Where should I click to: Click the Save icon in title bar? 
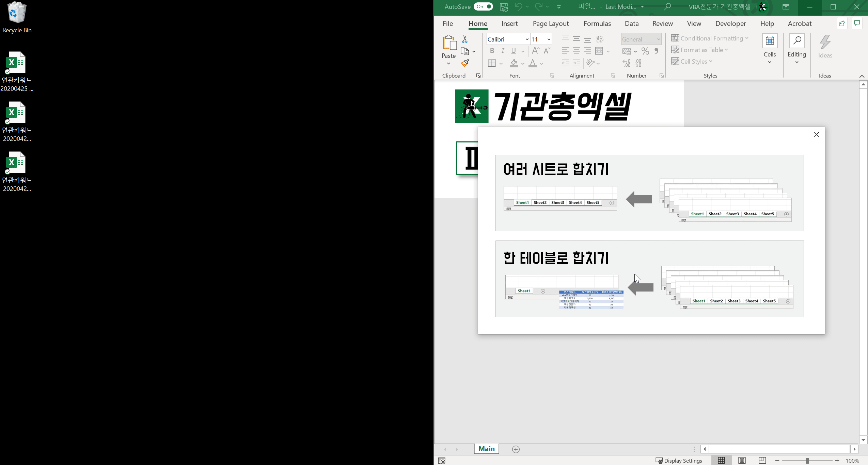click(x=504, y=7)
